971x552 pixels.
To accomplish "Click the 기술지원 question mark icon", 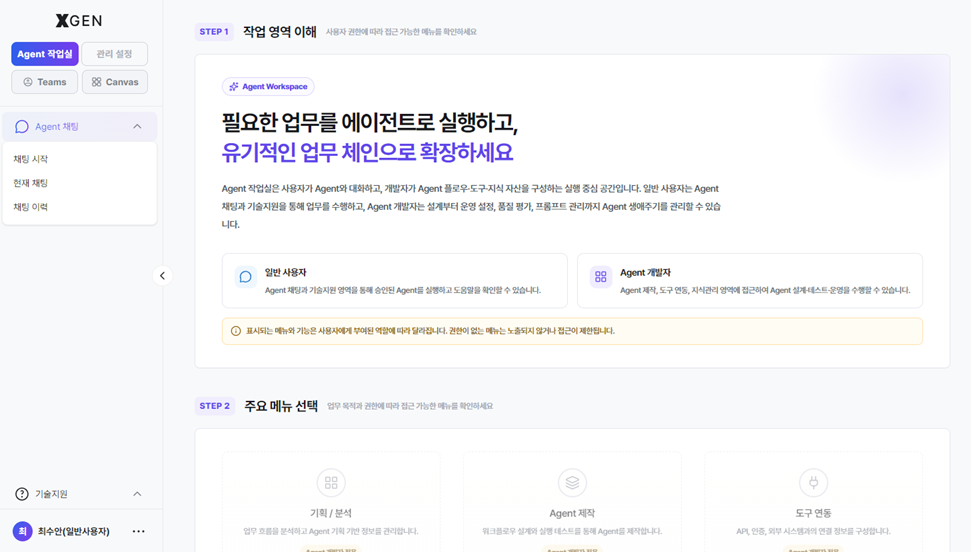I will [22, 494].
